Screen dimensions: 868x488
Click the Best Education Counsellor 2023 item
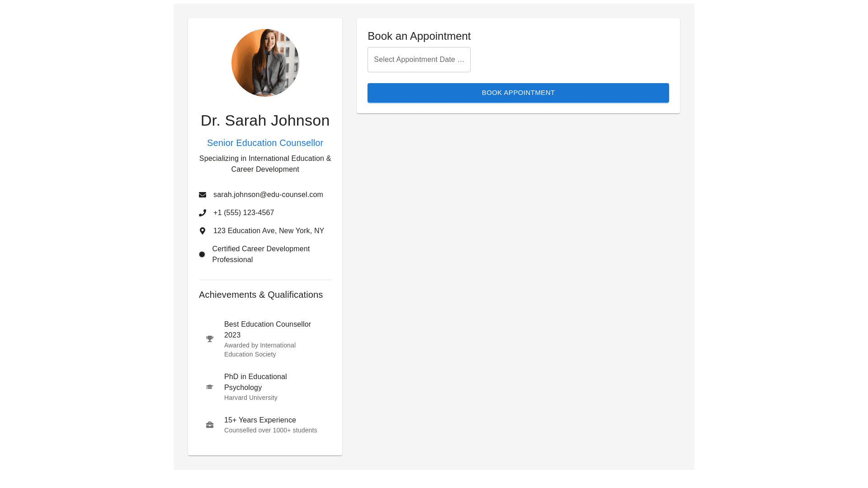click(267, 329)
